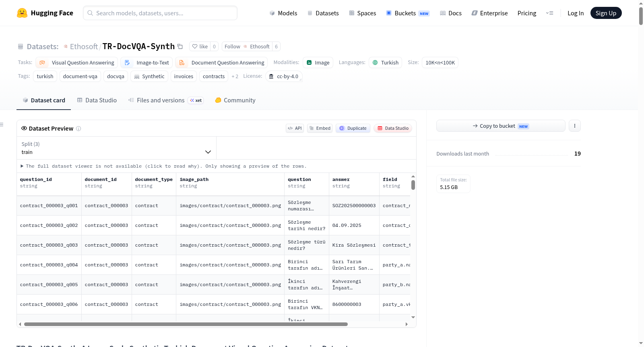Click the Dataset Preview info icon
This screenshot has height=347, width=644.
[78, 129]
